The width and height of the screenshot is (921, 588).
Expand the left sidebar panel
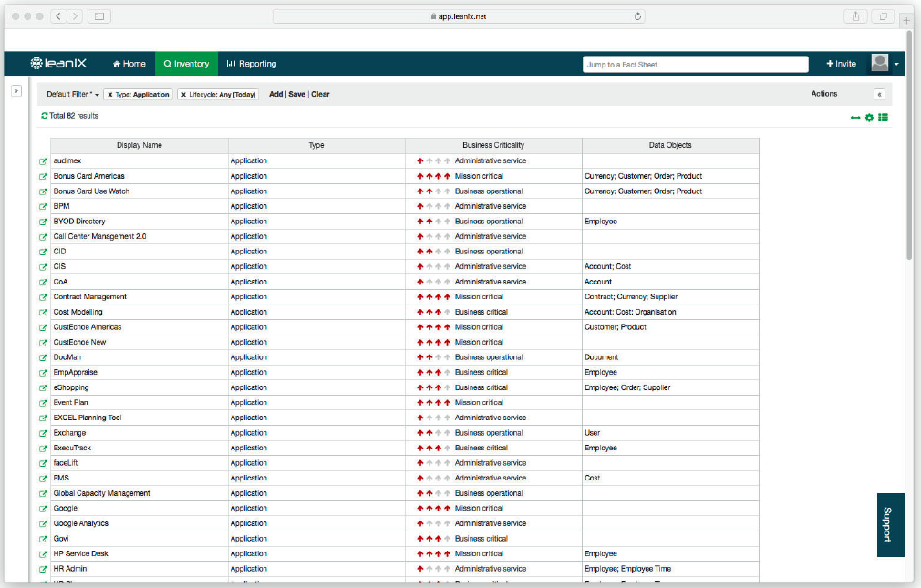click(16, 91)
